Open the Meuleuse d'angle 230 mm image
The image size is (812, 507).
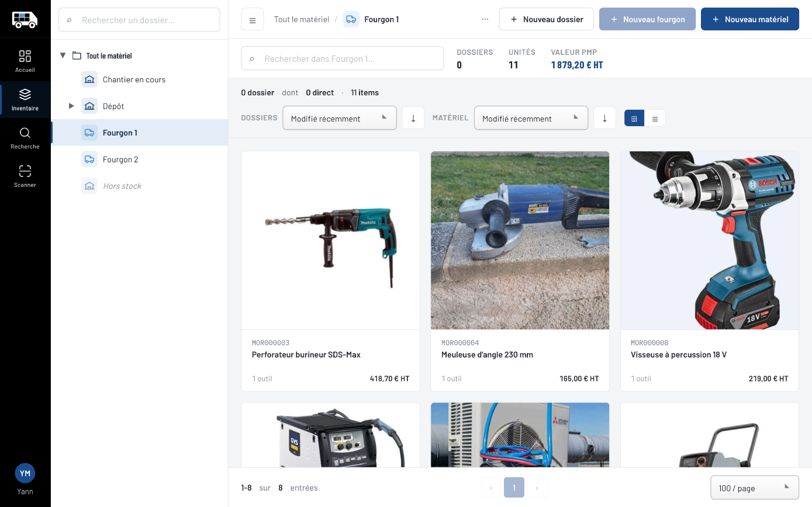click(x=520, y=241)
